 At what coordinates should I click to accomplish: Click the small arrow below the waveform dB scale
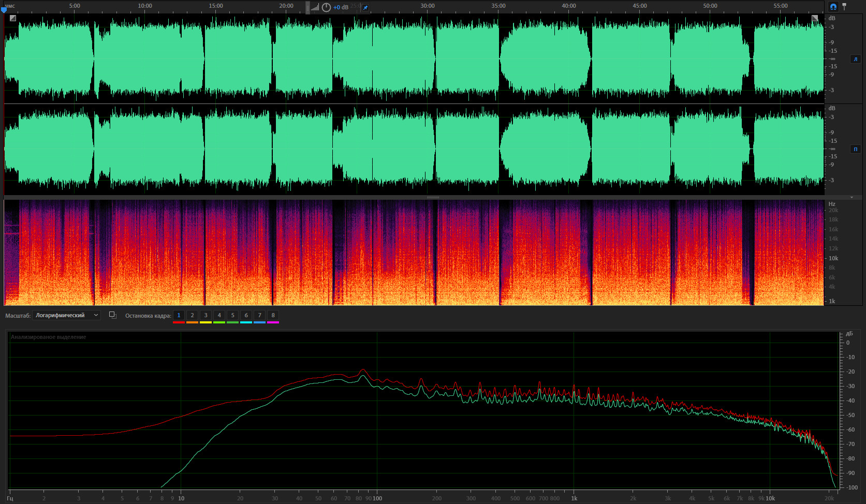click(x=852, y=197)
